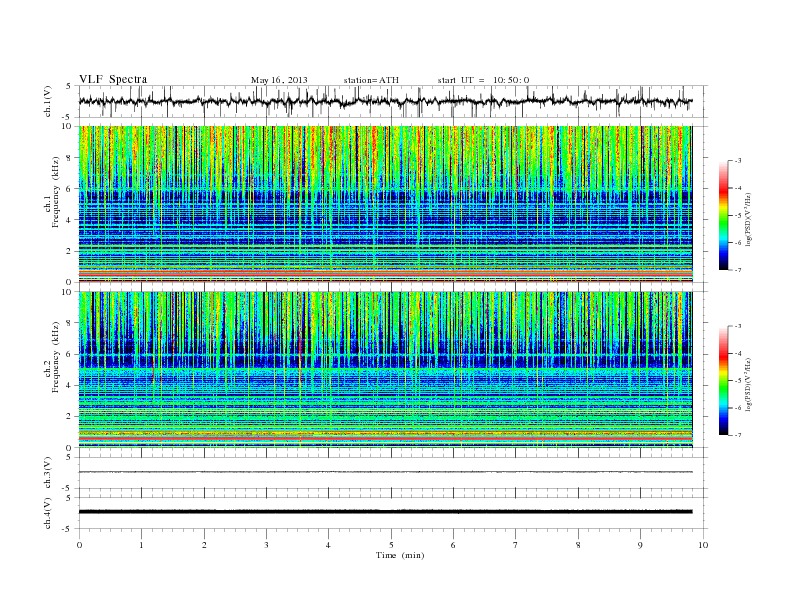Click the "0" tick on the time axis
The height and width of the screenshot is (612, 792).
pyautogui.click(x=79, y=545)
